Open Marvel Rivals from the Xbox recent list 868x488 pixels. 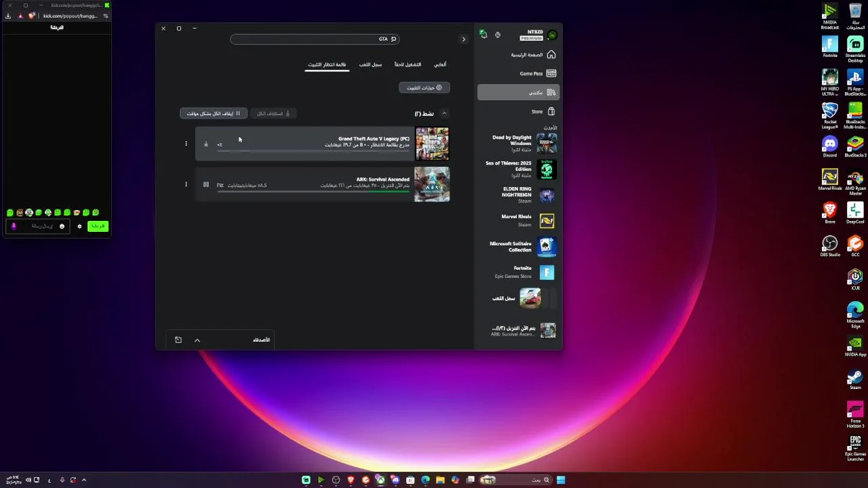tap(519, 220)
